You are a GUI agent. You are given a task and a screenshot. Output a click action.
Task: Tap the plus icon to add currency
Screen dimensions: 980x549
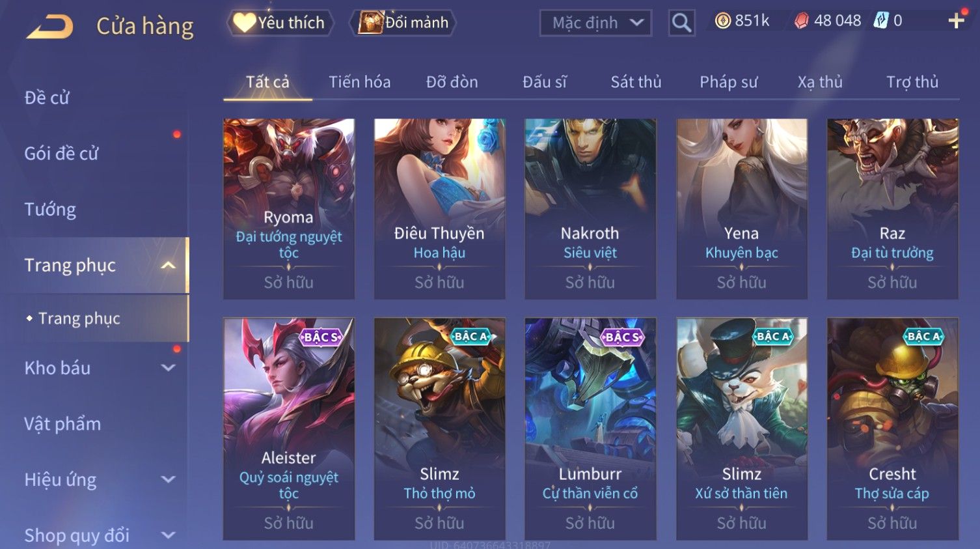click(x=956, y=21)
